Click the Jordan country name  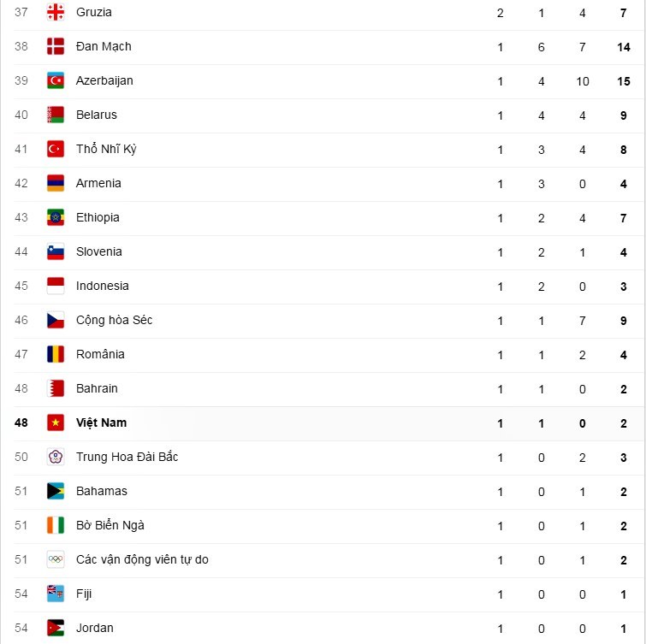pos(94,628)
